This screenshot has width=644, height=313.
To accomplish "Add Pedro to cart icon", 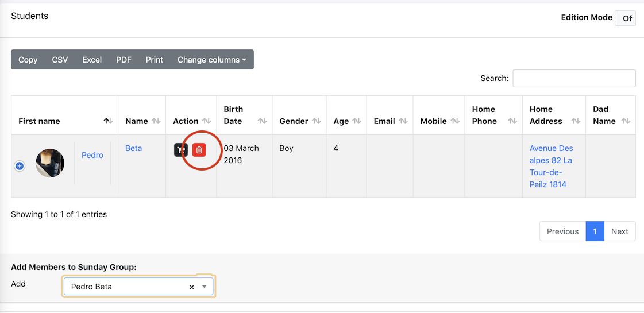I will [x=181, y=150].
